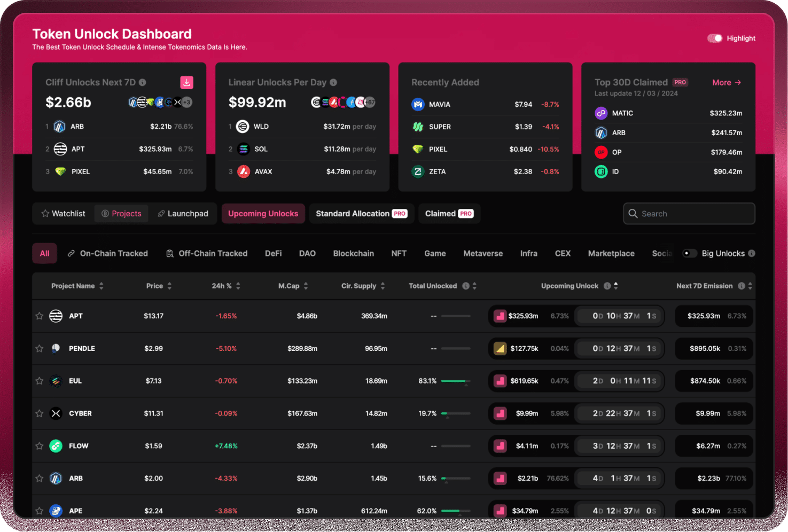Star EUL to add to watchlist
Screen dimensions: 788x532
(39, 381)
